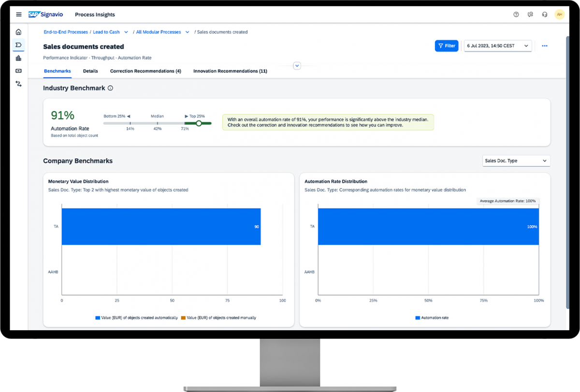Open the Innovation Recommendations tab
The height and width of the screenshot is (392, 580).
coord(230,71)
